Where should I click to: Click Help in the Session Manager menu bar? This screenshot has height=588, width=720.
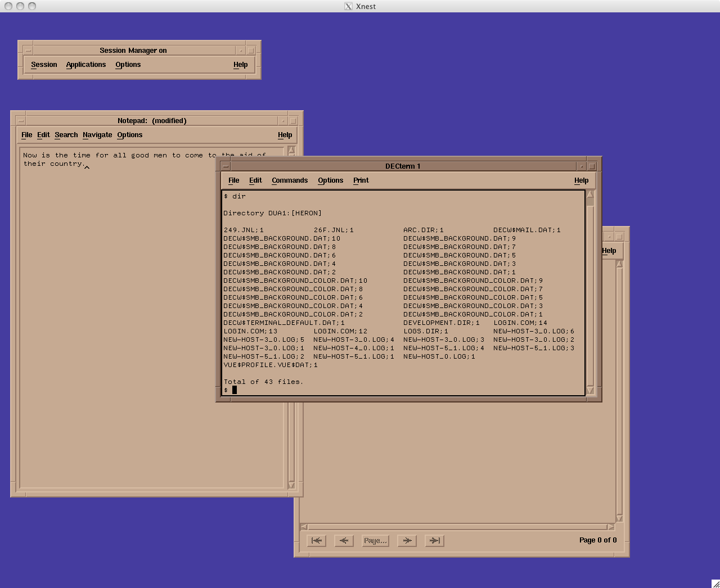tap(240, 65)
